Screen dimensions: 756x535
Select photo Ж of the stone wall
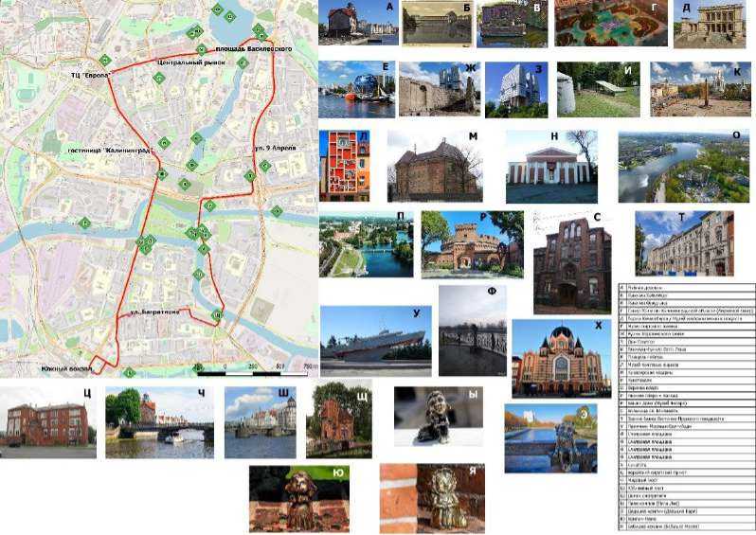click(x=440, y=89)
